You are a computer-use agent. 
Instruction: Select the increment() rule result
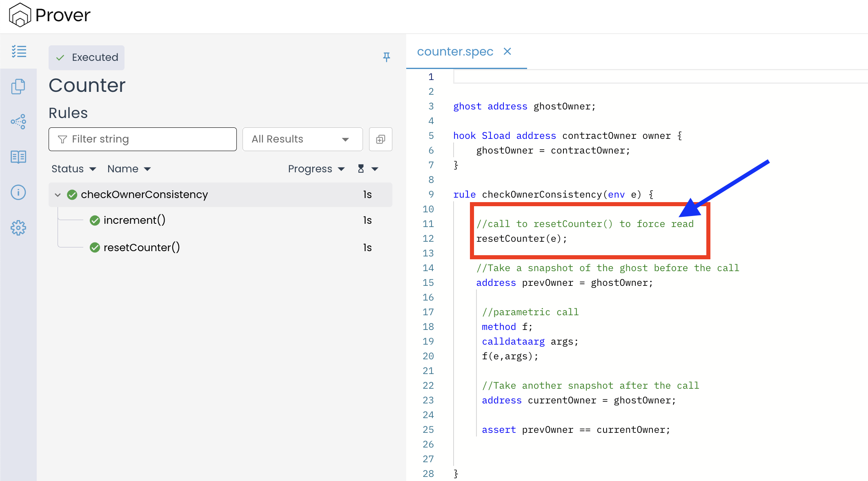coord(134,220)
